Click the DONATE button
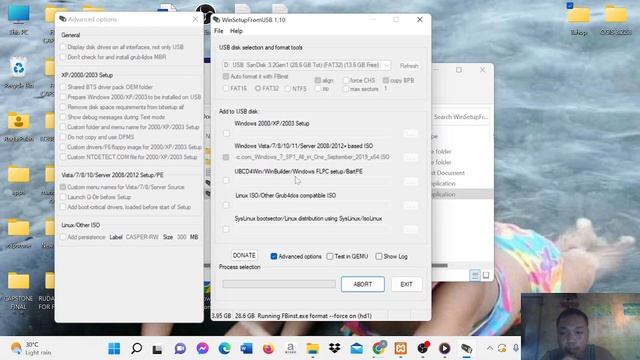 [244, 256]
